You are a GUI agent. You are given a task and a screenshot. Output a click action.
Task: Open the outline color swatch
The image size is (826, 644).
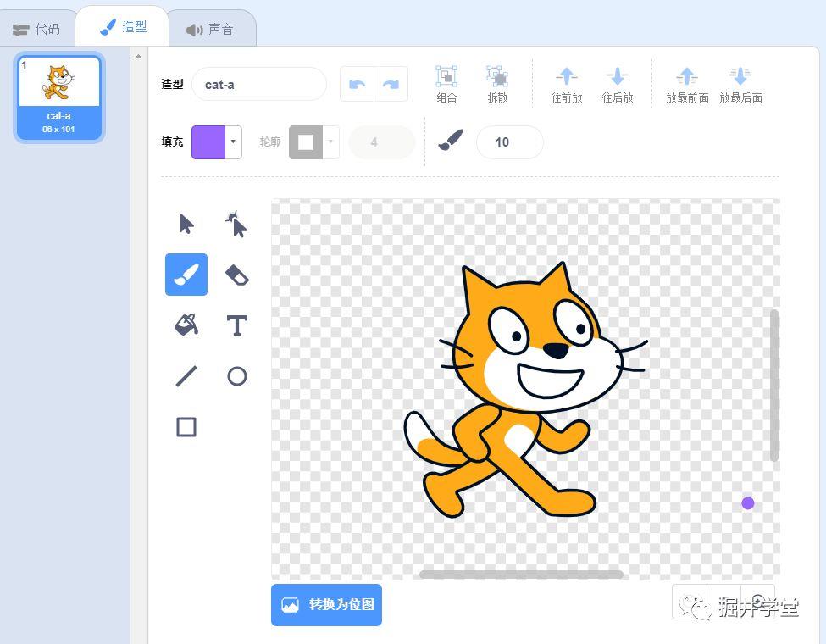[x=306, y=142]
